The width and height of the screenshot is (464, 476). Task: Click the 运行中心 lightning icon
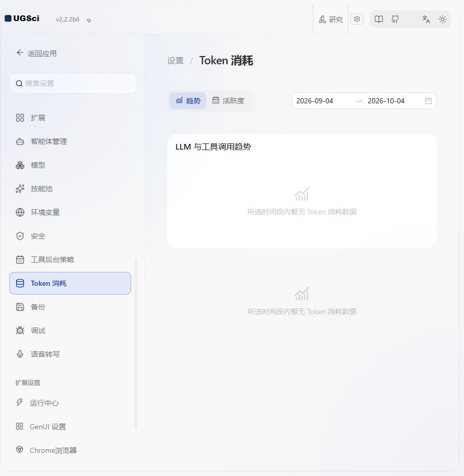pos(20,402)
